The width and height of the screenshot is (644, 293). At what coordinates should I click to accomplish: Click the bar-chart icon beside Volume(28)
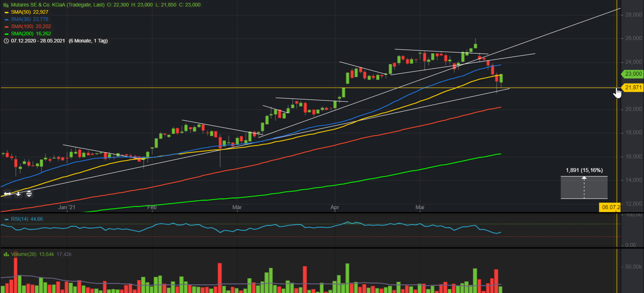coord(6,254)
